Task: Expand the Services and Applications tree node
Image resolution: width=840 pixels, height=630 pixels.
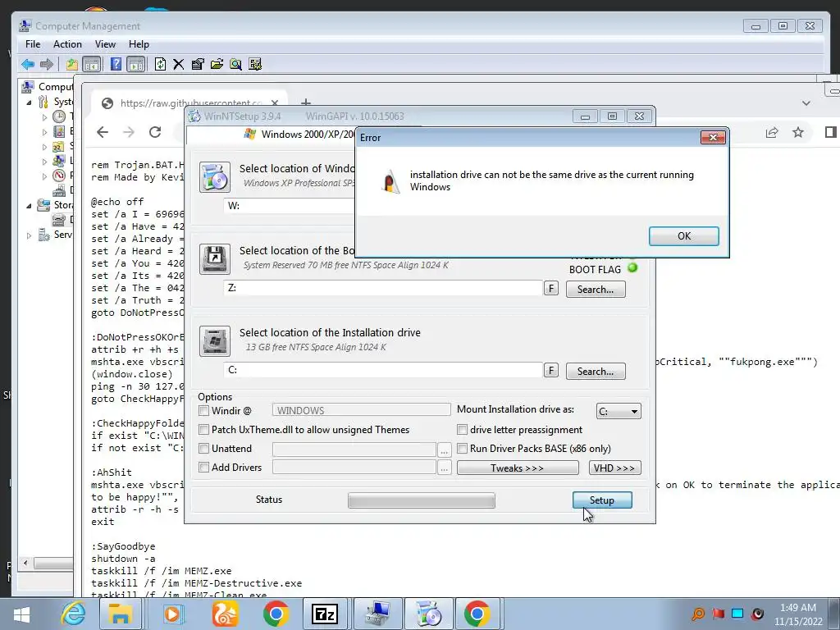Action: [29, 235]
